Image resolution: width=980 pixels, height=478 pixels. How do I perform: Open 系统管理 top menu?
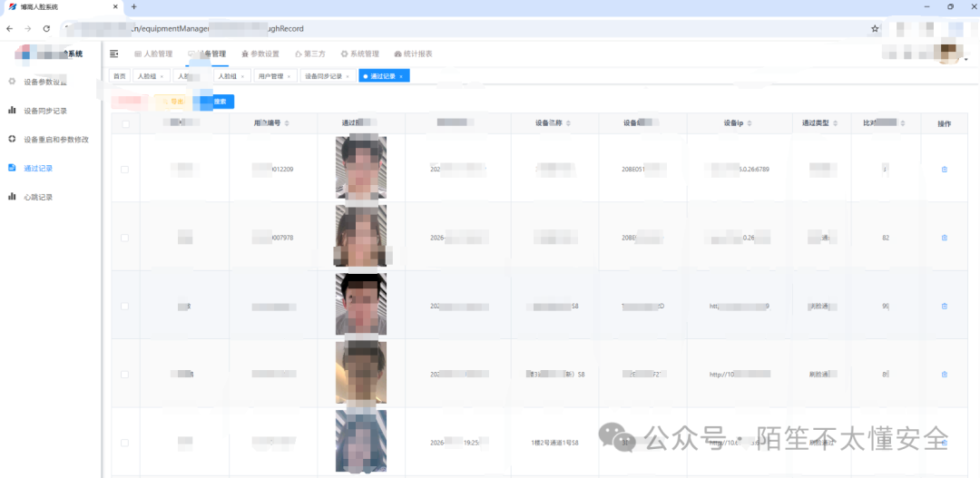click(x=360, y=54)
